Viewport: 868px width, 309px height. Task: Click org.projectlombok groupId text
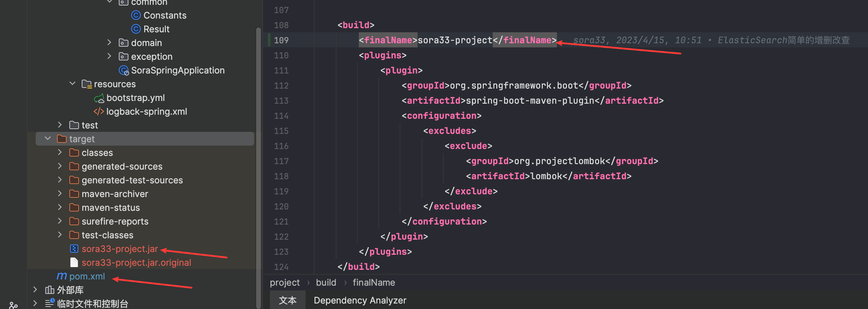pyautogui.click(x=559, y=161)
